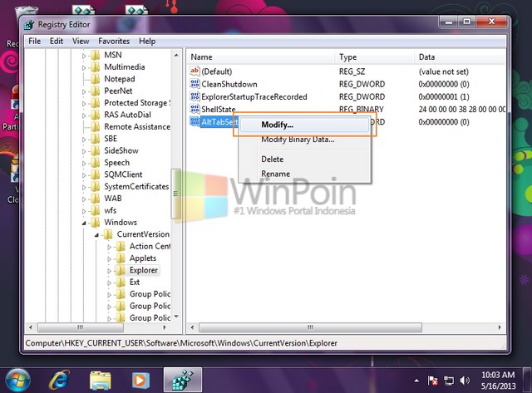Click the Name column header

pyautogui.click(x=260, y=57)
